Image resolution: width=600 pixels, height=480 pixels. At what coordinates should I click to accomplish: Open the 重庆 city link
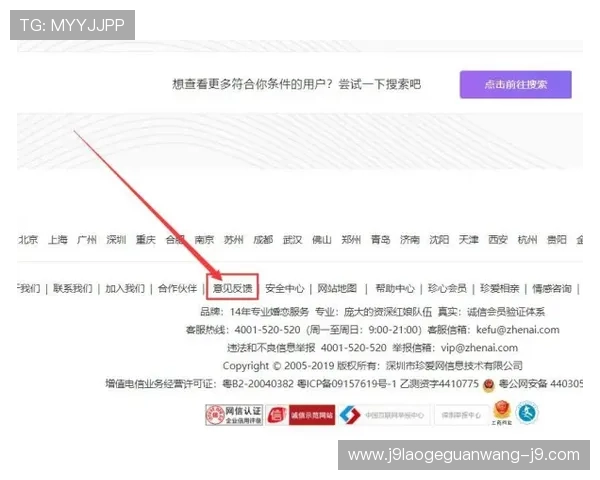(x=146, y=240)
